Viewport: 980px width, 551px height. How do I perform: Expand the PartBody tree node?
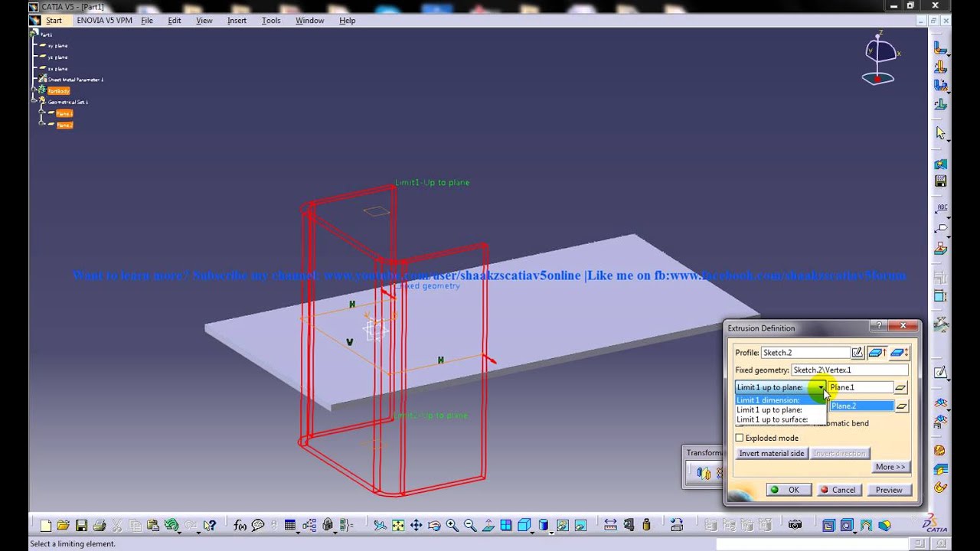click(x=34, y=90)
